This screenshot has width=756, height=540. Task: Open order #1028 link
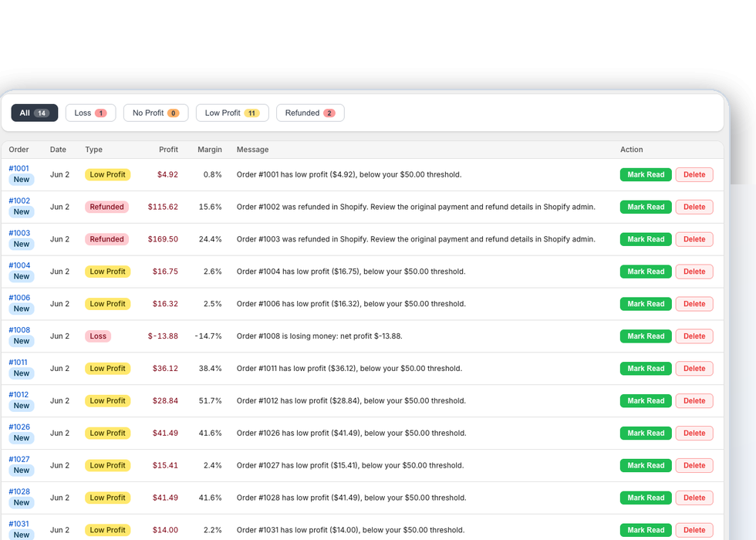[x=19, y=491]
